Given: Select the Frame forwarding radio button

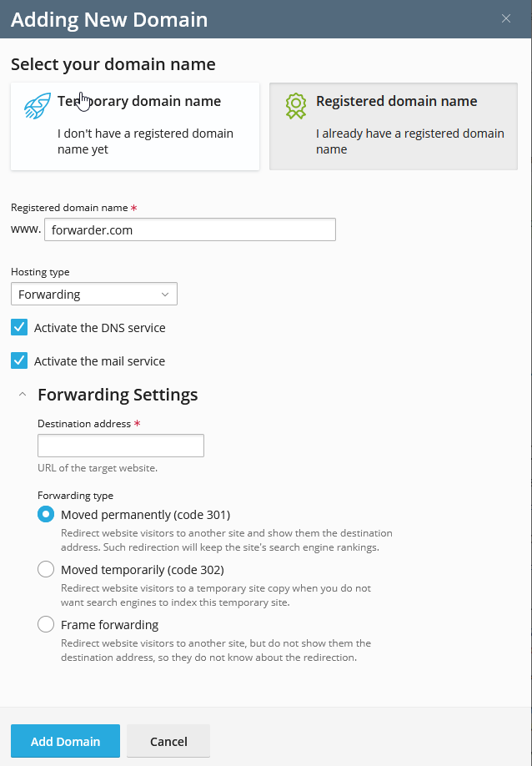Looking at the screenshot, I should [x=46, y=624].
